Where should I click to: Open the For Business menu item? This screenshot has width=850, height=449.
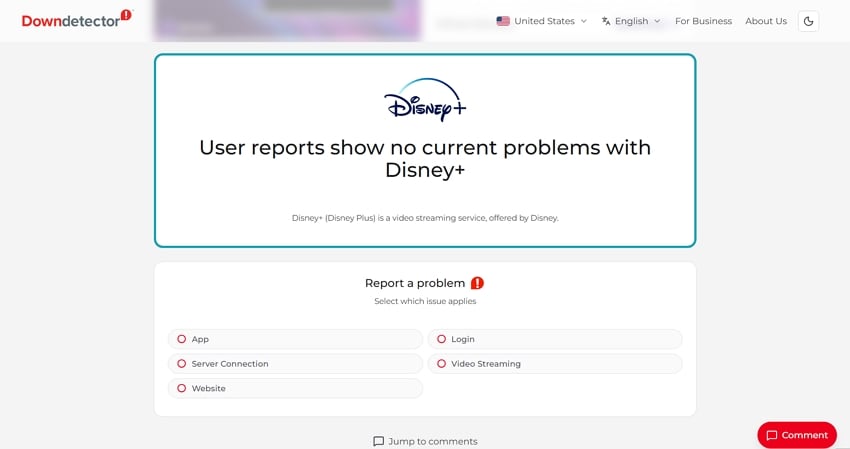point(703,21)
